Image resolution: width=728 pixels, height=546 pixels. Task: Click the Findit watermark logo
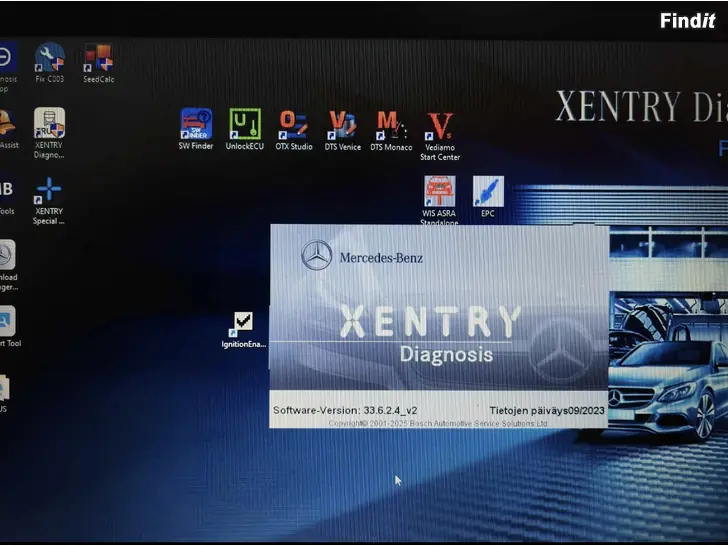[688, 19]
